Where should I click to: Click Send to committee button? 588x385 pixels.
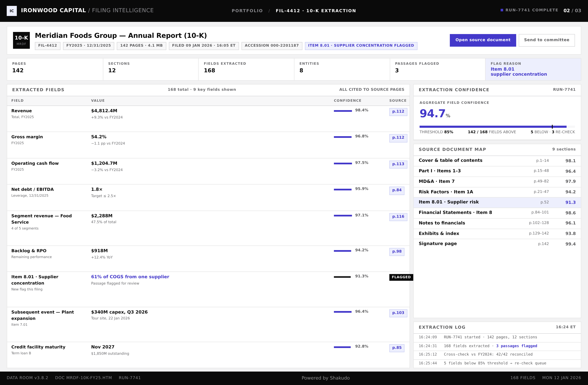click(546, 40)
